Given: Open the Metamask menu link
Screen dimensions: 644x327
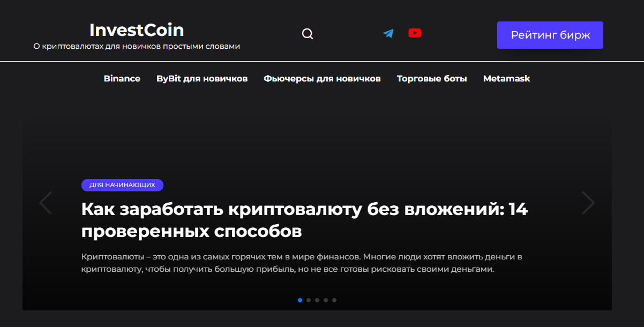Looking at the screenshot, I should pyautogui.click(x=507, y=79).
